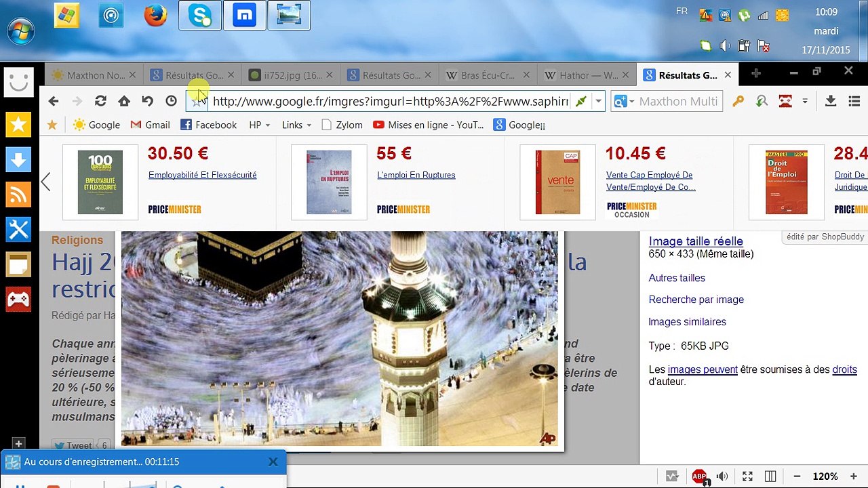Open the L'emploi En Ruptures ad link
Image resolution: width=868 pixels, height=488 pixels.
[416, 175]
